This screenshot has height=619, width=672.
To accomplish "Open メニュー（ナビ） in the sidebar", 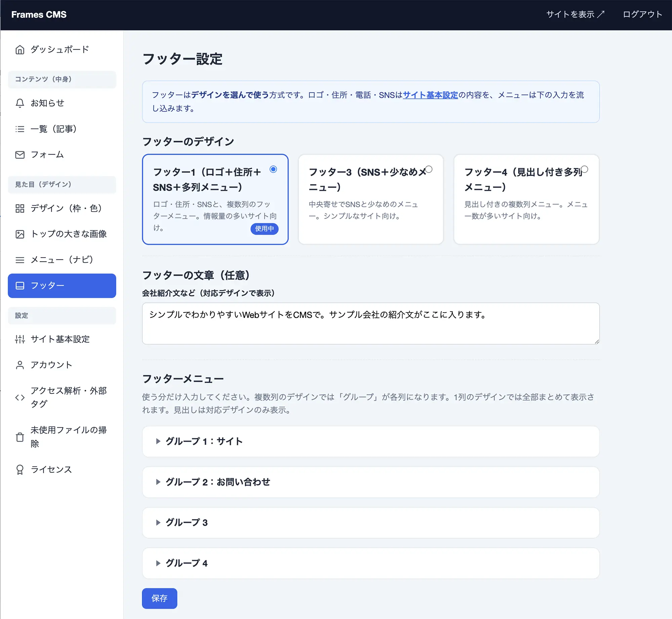I will 62,260.
